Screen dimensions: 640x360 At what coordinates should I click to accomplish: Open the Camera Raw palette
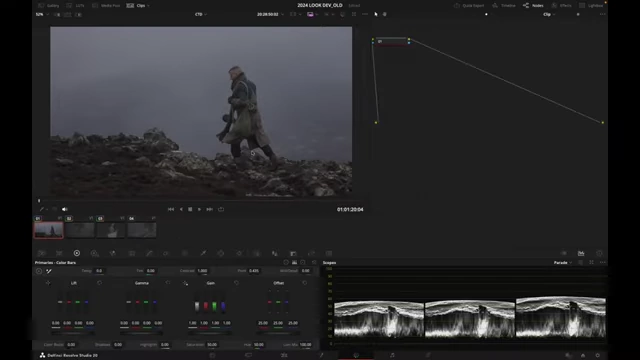point(41,253)
